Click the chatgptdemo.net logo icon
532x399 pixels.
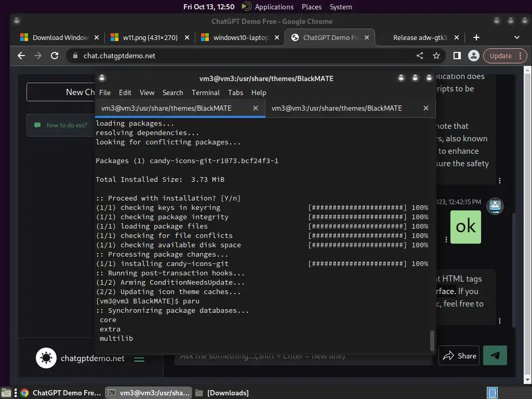[x=46, y=358]
